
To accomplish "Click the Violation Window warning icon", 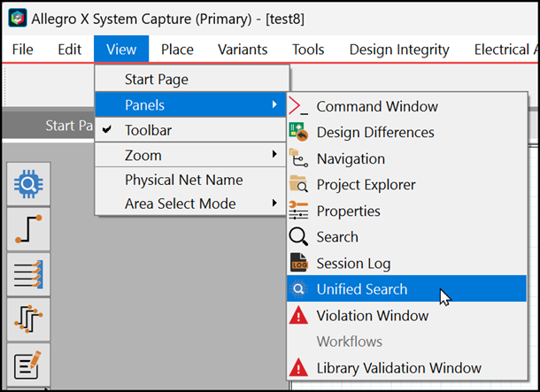I will click(x=299, y=316).
